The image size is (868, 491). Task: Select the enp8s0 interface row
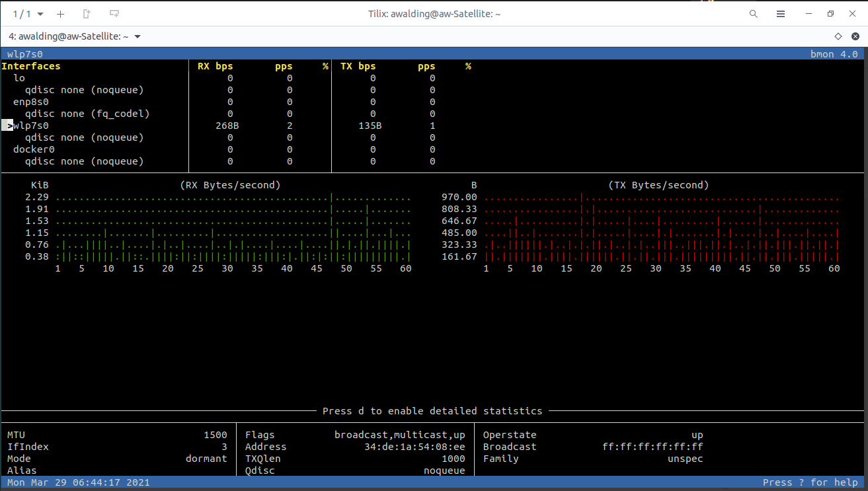30,102
